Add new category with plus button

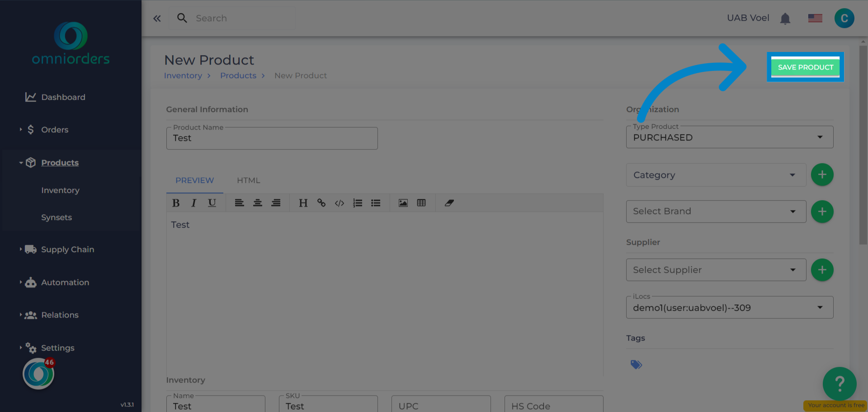822,174
